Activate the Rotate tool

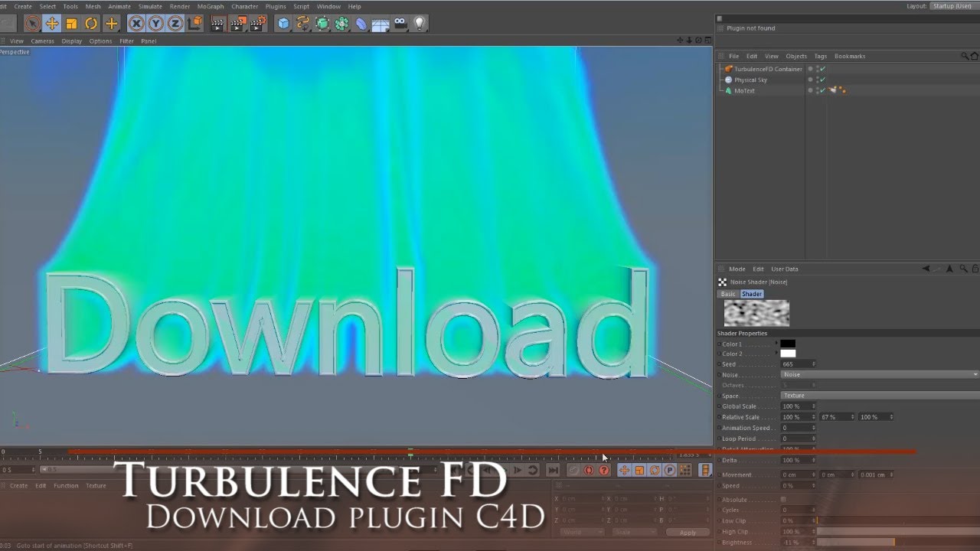click(91, 24)
